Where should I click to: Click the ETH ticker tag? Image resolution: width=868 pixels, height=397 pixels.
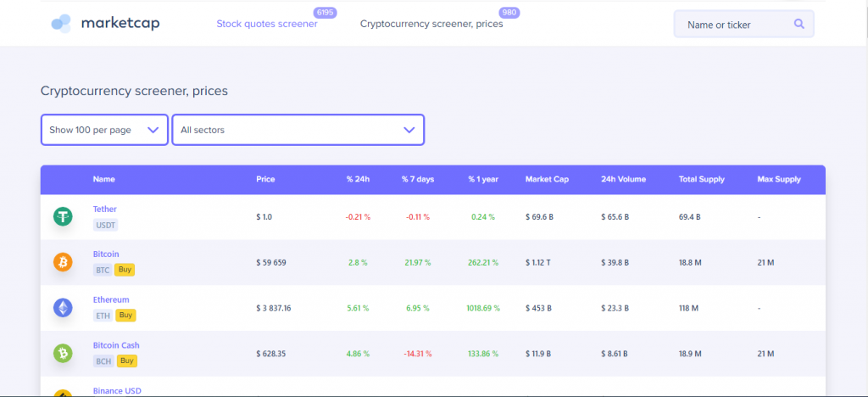103,316
